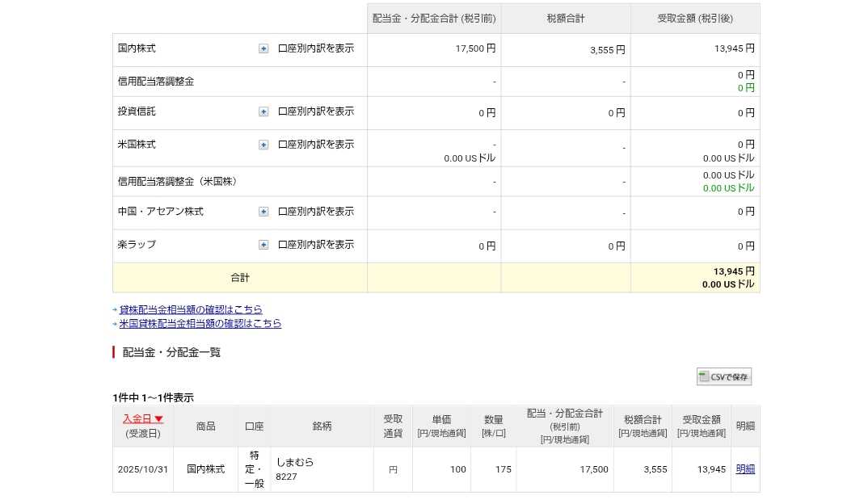Expand 中国・アセアン株式 account breakdown plus icon

coord(263,212)
